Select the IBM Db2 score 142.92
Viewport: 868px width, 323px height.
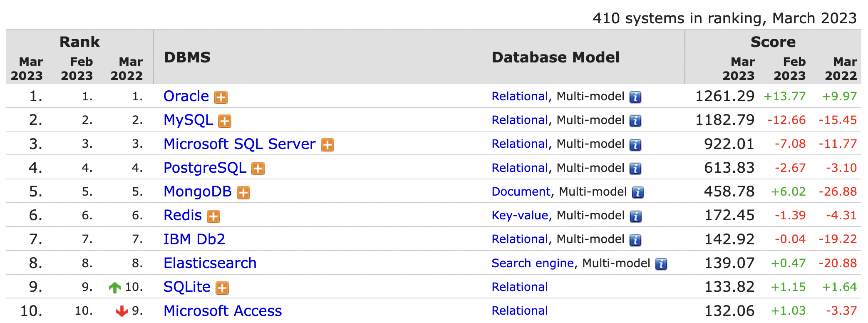[x=729, y=239]
